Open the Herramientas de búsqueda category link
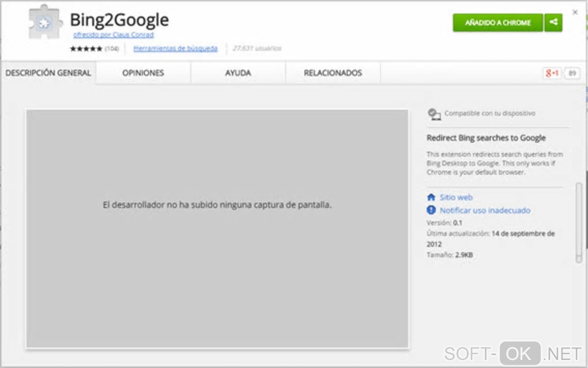The height and width of the screenshot is (368, 588). [175, 48]
